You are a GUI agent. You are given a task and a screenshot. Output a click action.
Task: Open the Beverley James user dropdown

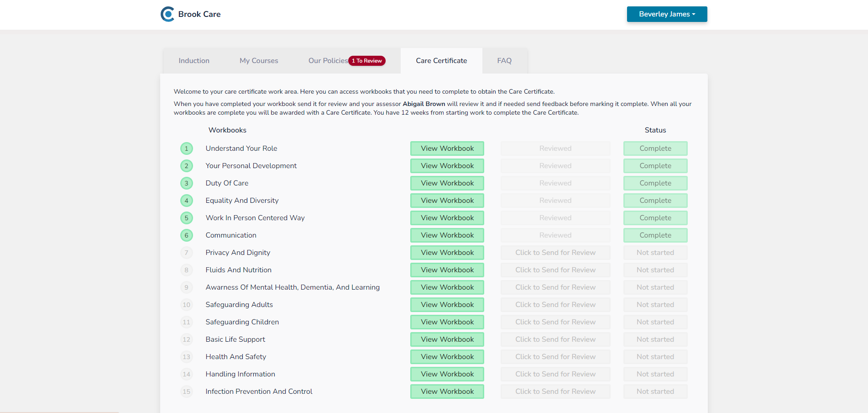[666, 14]
